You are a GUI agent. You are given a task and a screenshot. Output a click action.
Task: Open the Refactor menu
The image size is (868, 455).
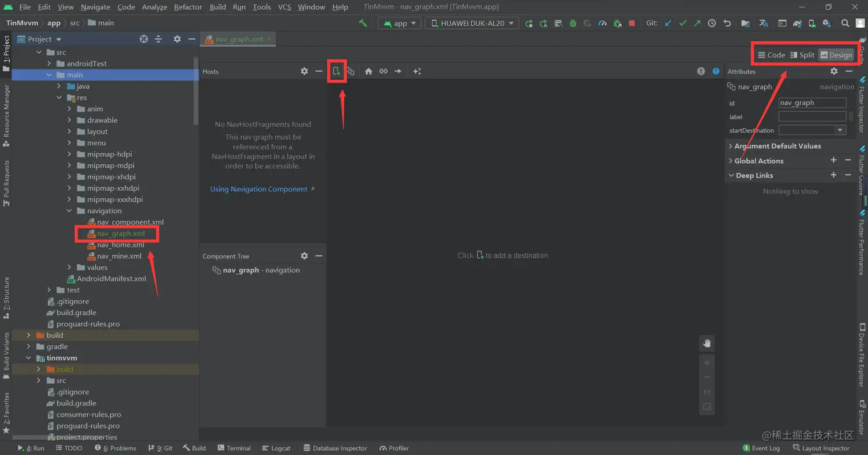point(188,7)
